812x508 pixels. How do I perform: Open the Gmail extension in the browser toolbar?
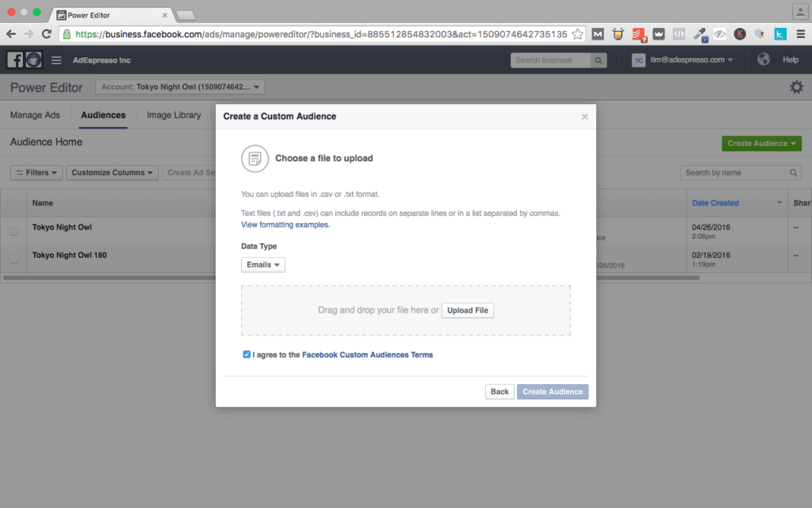(x=598, y=34)
